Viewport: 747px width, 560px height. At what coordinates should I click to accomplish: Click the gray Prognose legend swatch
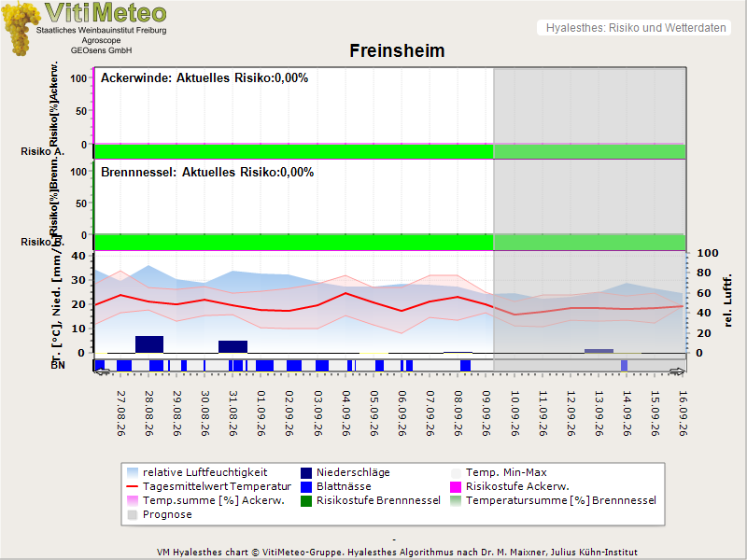133,515
